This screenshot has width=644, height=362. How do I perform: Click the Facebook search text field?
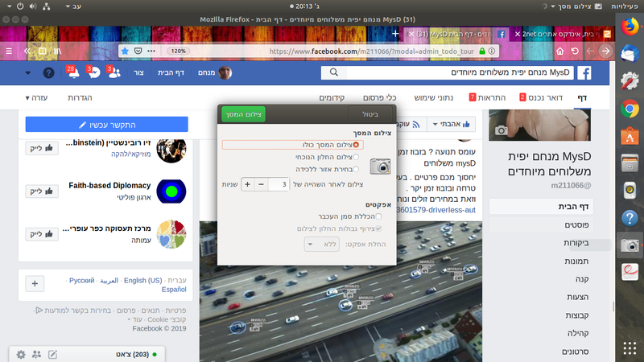pyautogui.click(x=460, y=72)
